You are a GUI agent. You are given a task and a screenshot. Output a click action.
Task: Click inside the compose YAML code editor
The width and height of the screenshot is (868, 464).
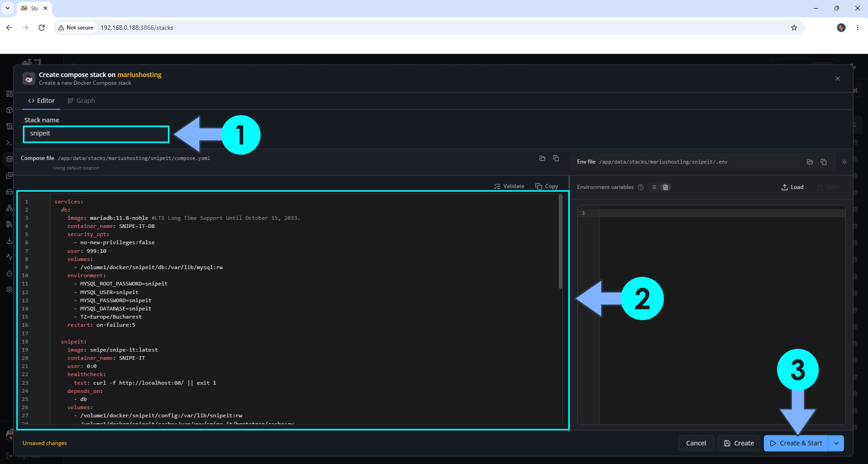(290, 310)
